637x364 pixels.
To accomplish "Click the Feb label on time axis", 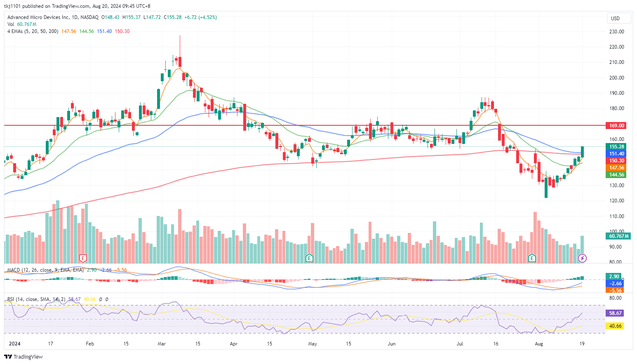I will click(90, 344).
